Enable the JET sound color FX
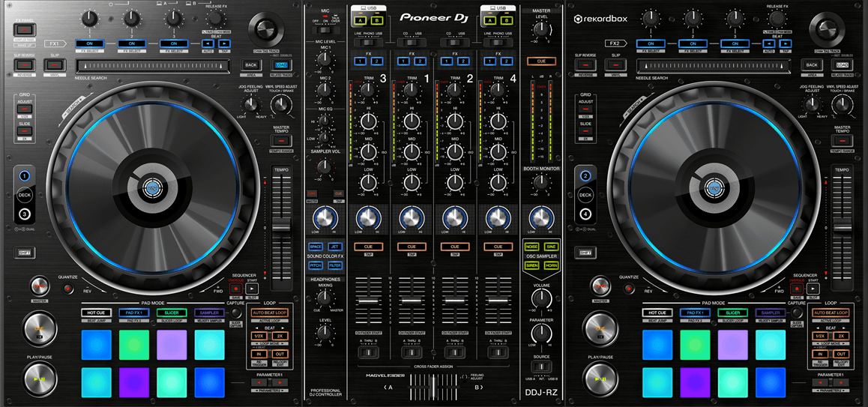Image resolution: width=868 pixels, height=407 pixels. [334, 247]
